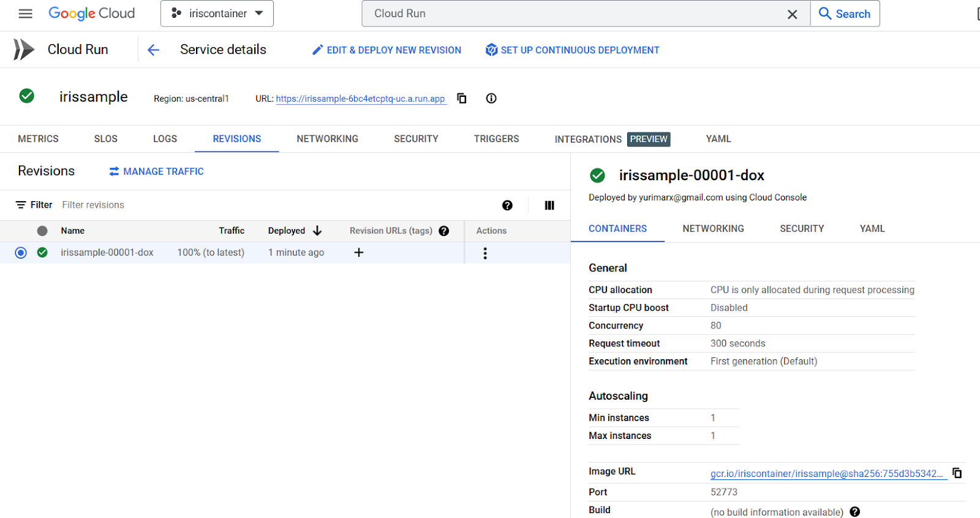
Task: Click Edit & Deploy New Revision
Action: [x=386, y=50]
